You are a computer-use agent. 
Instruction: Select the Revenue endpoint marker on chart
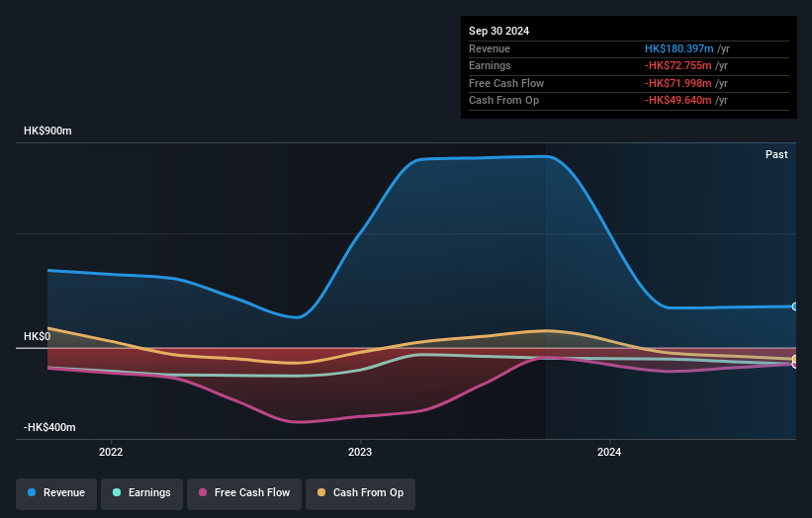[x=795, y=306]
